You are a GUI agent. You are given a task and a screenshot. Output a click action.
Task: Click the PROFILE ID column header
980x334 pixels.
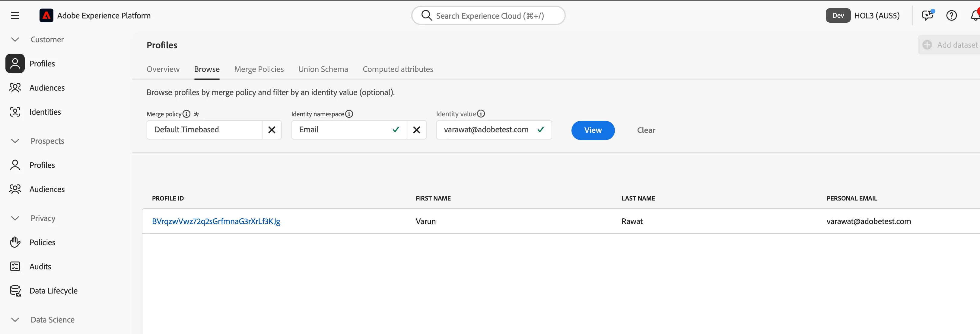pyautogui.click(x=168, y=198)
